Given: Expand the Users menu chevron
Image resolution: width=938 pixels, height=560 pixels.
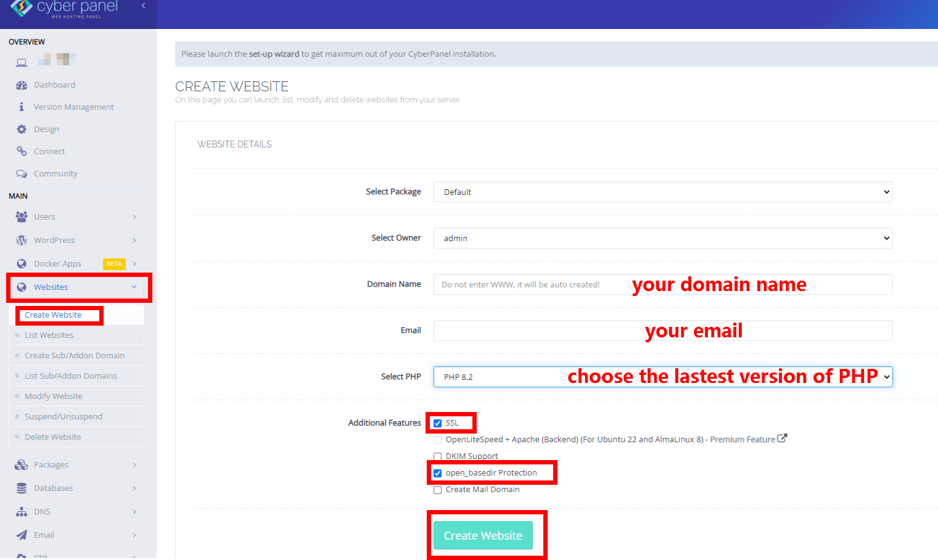Looking at the screenshot, I should tap(134, 217).
